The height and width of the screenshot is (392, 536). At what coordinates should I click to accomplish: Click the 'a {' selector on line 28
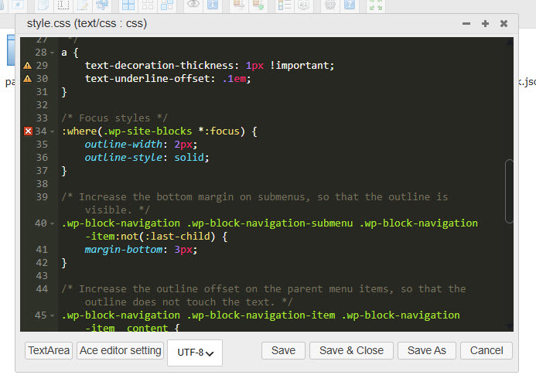pyautogui.click(x=70, y=53)
